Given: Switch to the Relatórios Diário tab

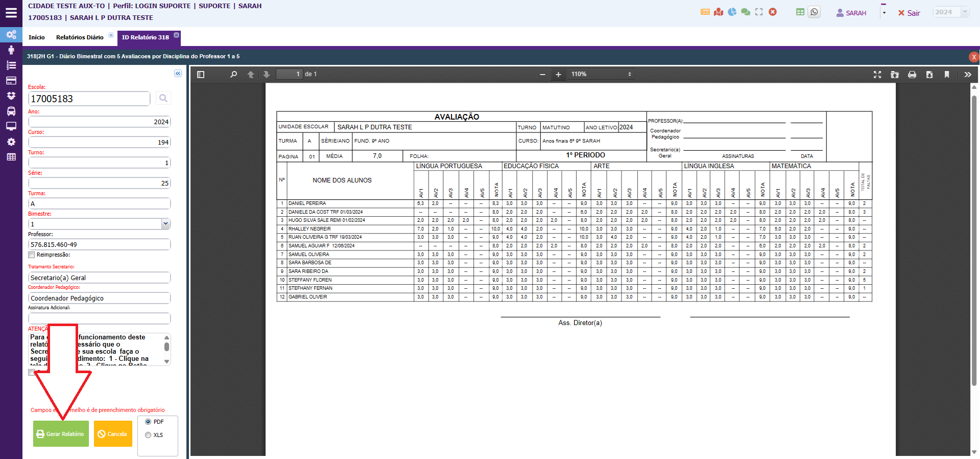Looking at the screenshot, I should (80, 37).
